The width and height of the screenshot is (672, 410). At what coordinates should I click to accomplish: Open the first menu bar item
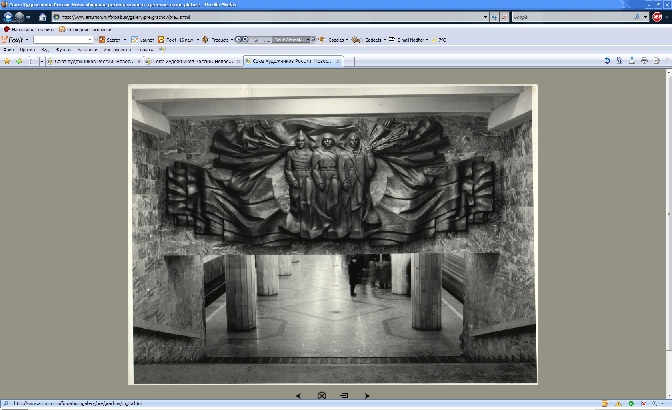9,50
